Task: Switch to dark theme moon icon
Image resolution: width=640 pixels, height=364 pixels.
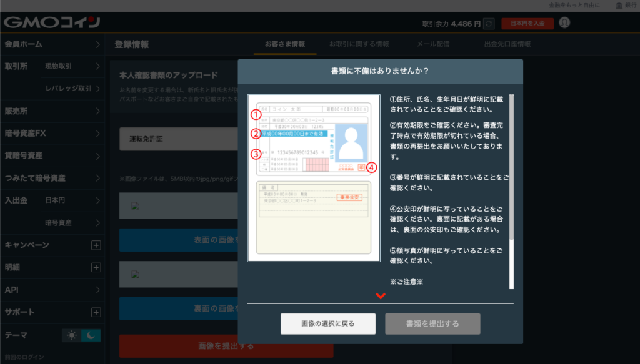Action: click(x=91, y=335)
